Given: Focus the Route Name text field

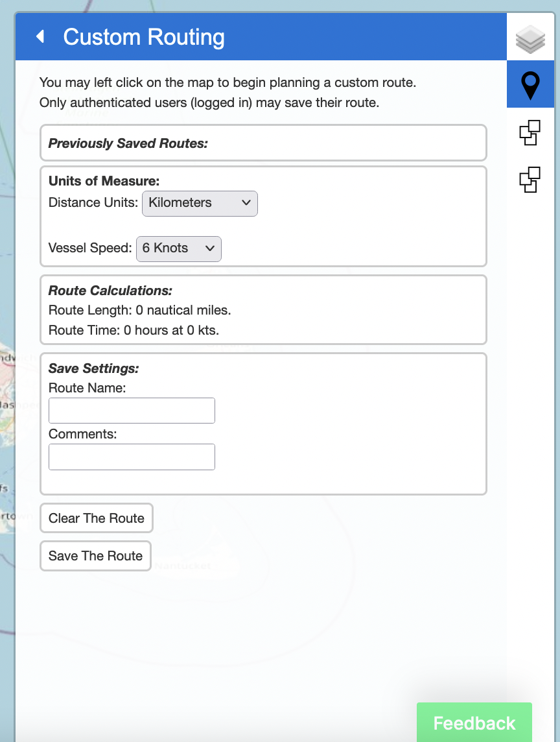Looking at the screenshot, I should click(132, 411).
